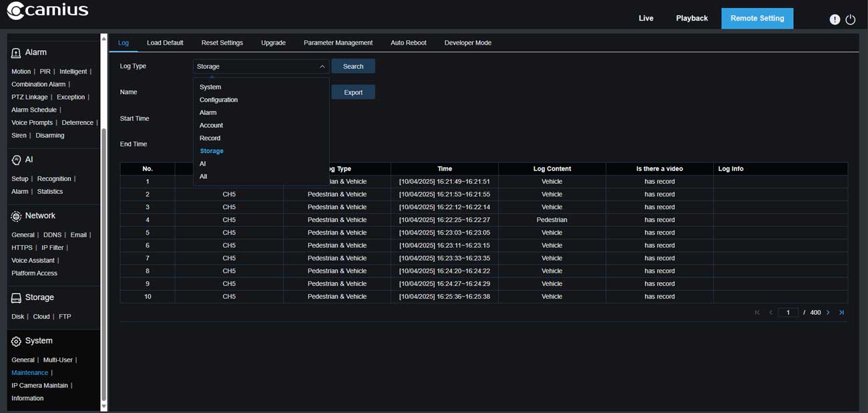
Task: Click sidebar scrollbar down arrow
Action: coord(103,406)
